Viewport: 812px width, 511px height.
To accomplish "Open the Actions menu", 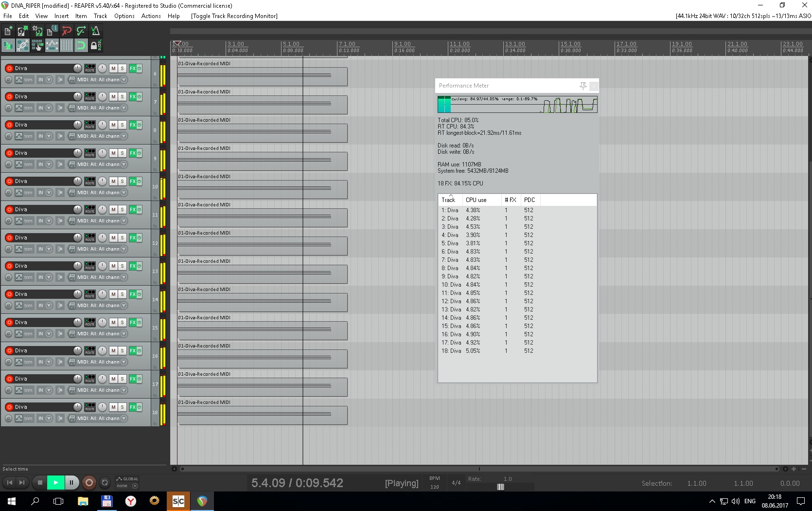I will 151,16.
